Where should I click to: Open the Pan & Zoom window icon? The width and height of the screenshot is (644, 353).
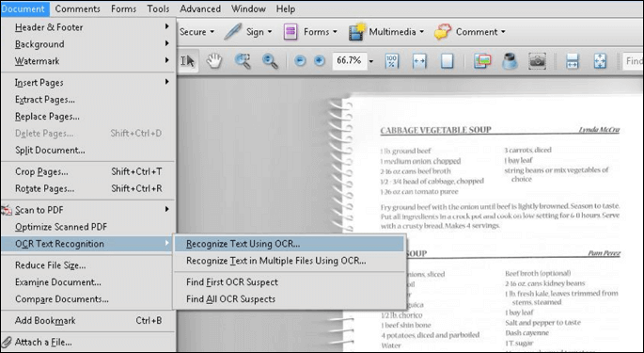pyautogui.click(x=482, y=61)
